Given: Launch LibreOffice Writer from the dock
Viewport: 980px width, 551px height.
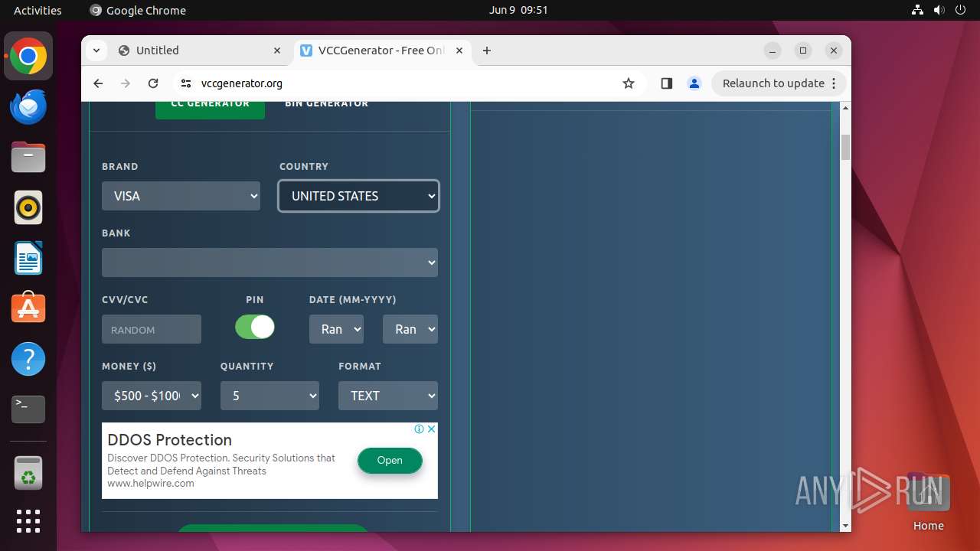Looking at the screenshot, I should pyautogui.click(x=28, y=258).
